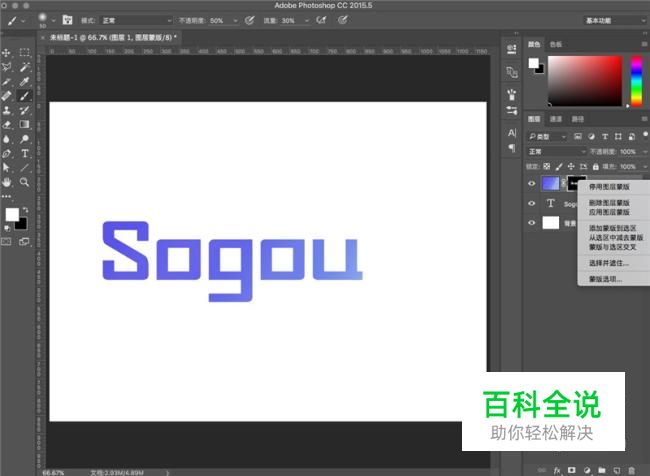Select the Healing/Ruler tool beside the Brush
Image resolution: width=650 pixels, height=476 pixels.
pos(6,96)
